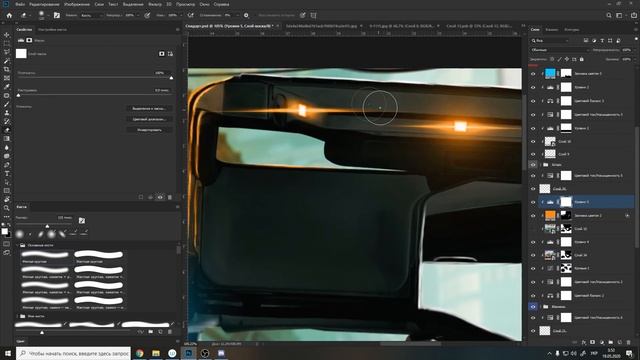640x360 pixels.
Task: Open smoothing options gear icon
Action: point(246,15)
